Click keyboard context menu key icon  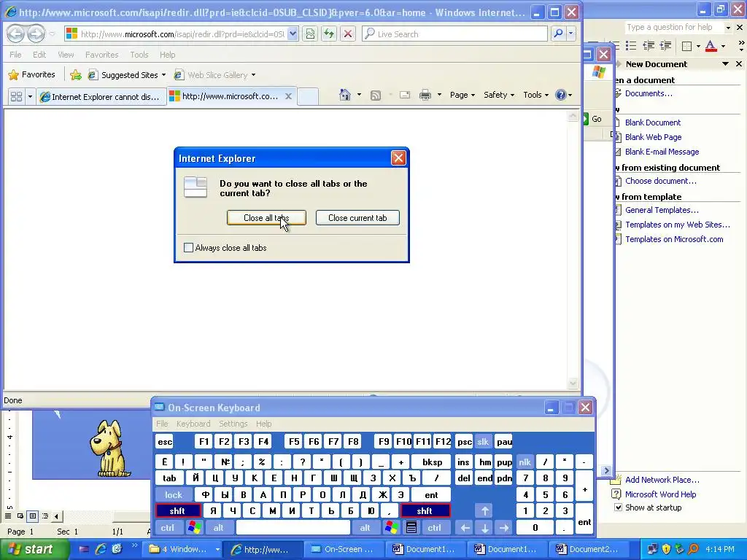tap(411, 527)
